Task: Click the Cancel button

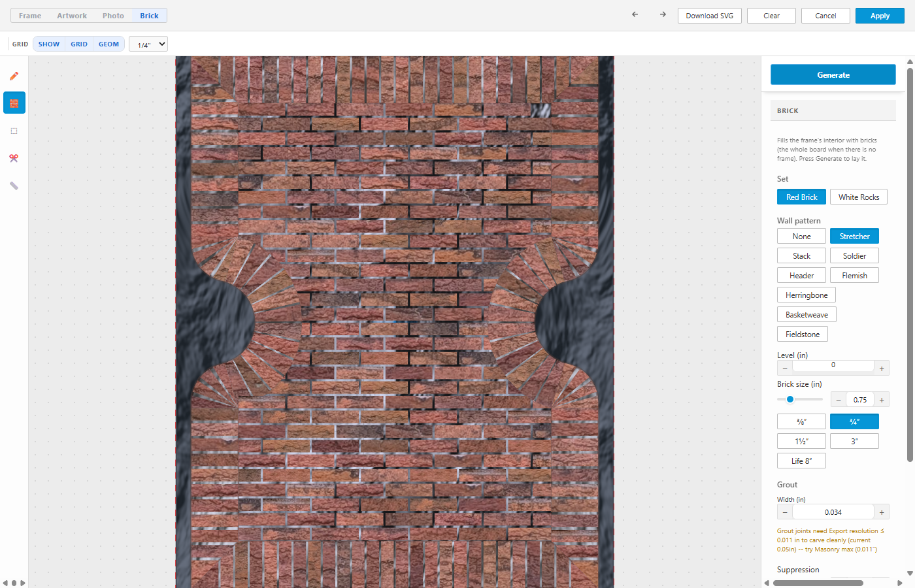Action: pyautogui.click(x=825, y=16)
